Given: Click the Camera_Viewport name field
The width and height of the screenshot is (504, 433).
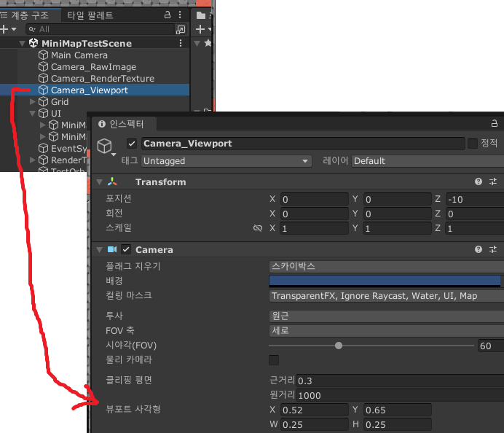Looking at the screenshot, I should (x=303, y=144).
